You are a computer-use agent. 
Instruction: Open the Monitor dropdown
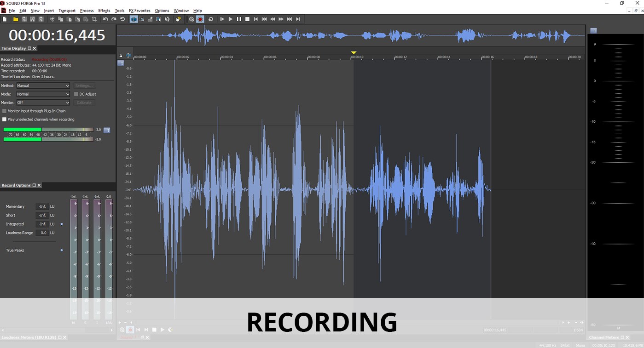tap(43, 103)
